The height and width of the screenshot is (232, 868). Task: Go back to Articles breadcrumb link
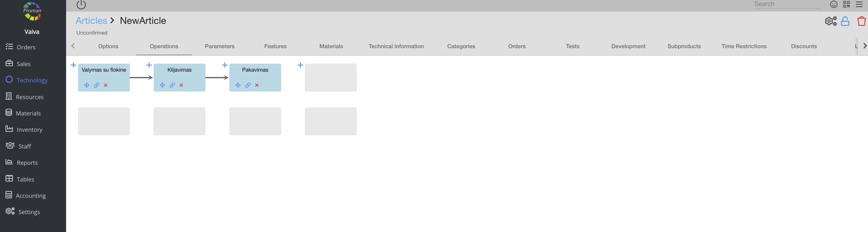pyautogui.click(x=91, y=21)
